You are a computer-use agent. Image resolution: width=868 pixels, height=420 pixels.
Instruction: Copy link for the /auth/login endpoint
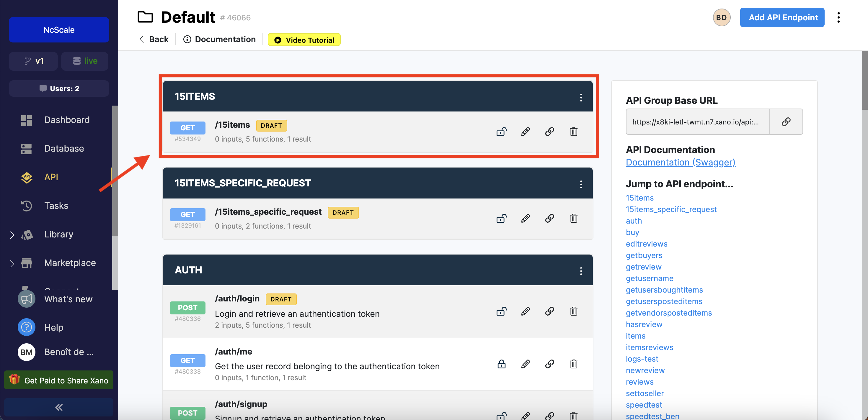tap(549, 311)
